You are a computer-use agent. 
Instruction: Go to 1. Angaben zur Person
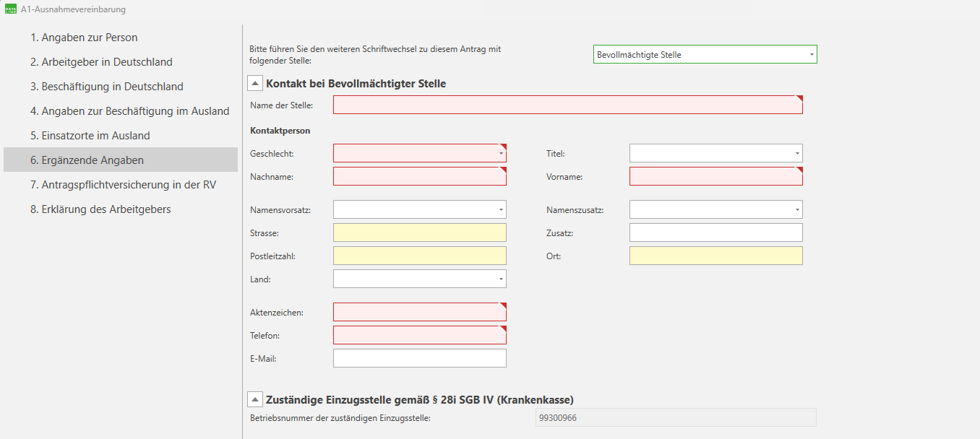84,38
